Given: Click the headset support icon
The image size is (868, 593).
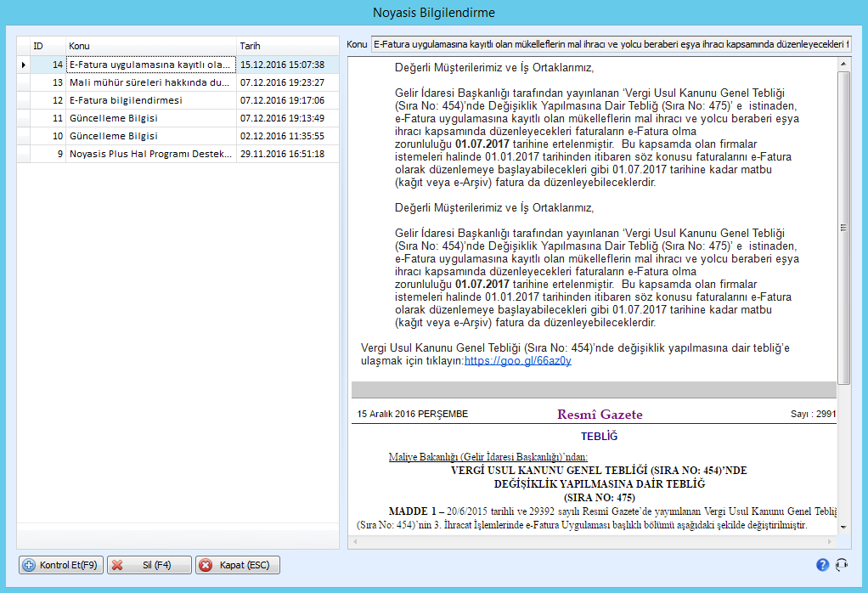Looking at the screenshot, I should (842, 565).
